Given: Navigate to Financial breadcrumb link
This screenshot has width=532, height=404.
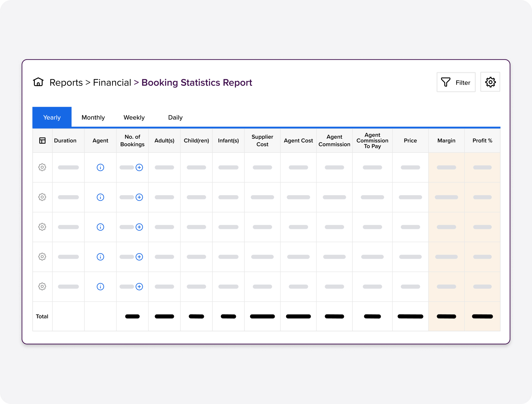Looking at the screenshot, I should pyautogui.click(x=112, y=82).
